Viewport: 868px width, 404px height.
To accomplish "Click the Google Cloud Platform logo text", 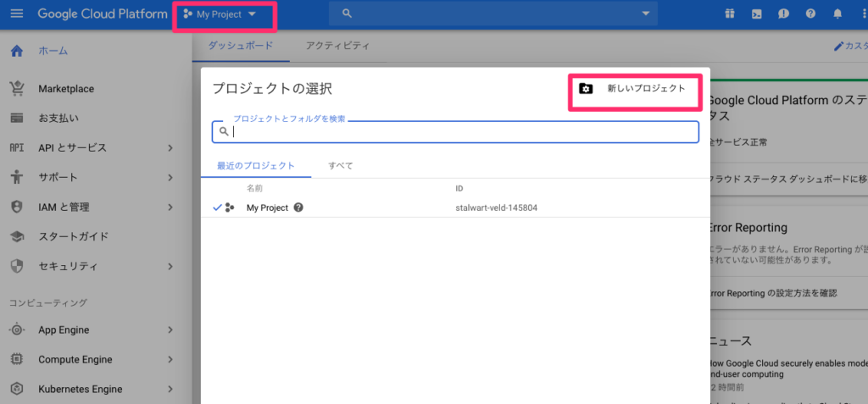I will (103, 14).
